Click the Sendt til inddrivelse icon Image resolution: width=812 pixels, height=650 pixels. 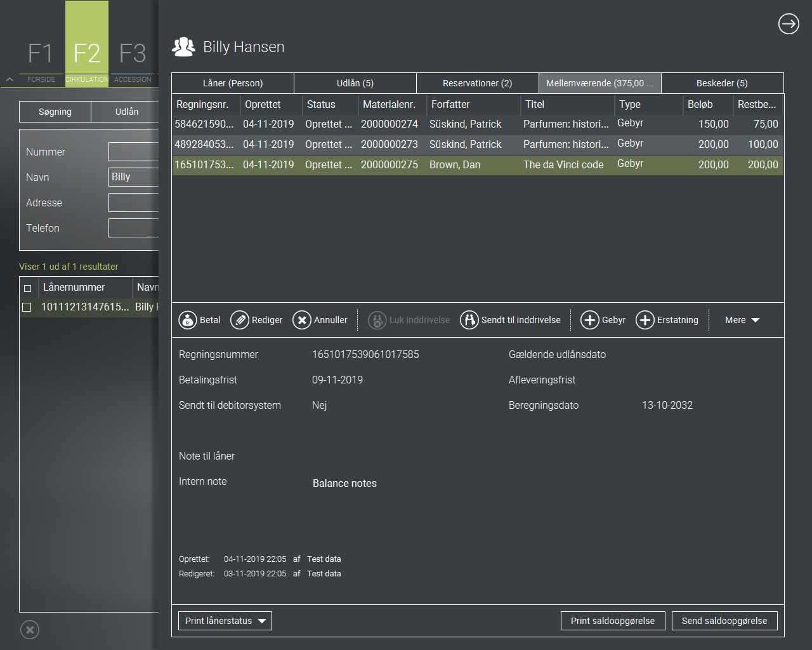(x=469, y=320)
